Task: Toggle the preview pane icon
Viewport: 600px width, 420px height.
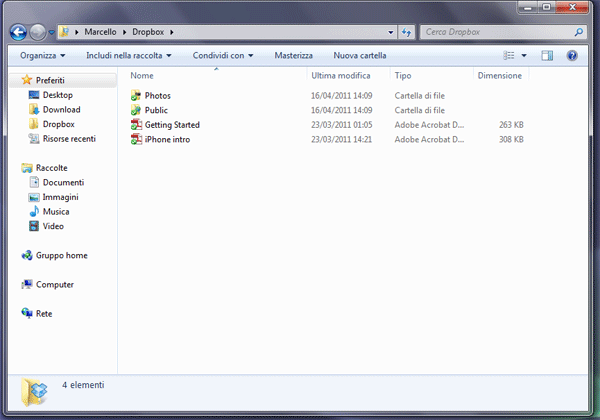Action: [x=547, y=55]
